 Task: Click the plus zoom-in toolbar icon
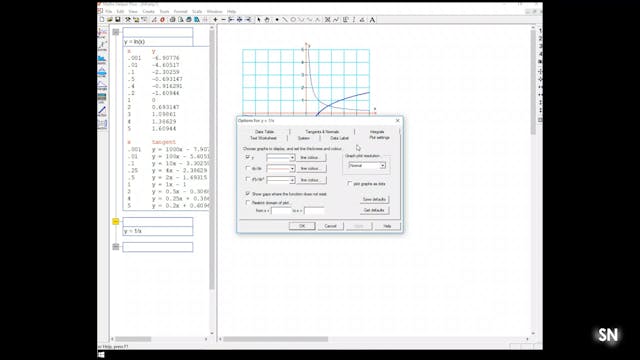[x=215, y=20]
